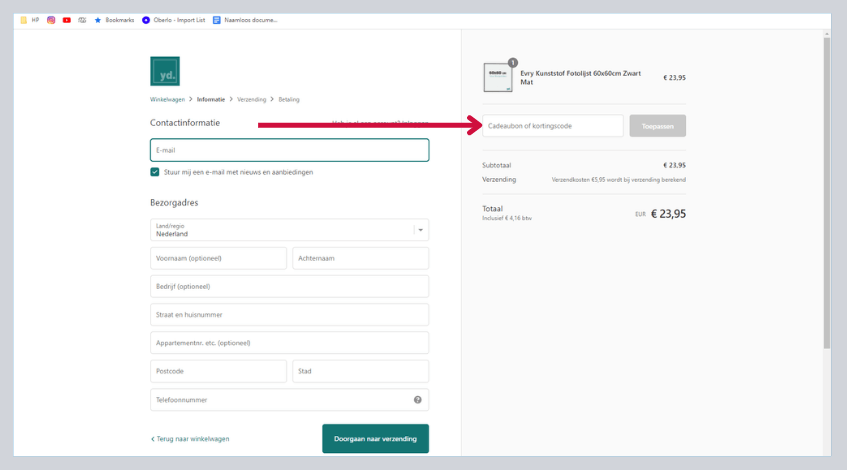Screen dimensions: 847x470
Task: Click the phone number help question icon
Action: point(418,400)
